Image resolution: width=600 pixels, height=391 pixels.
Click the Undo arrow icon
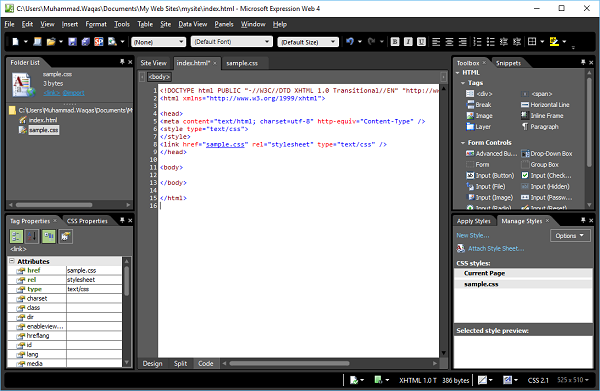[x=350, y=41]
